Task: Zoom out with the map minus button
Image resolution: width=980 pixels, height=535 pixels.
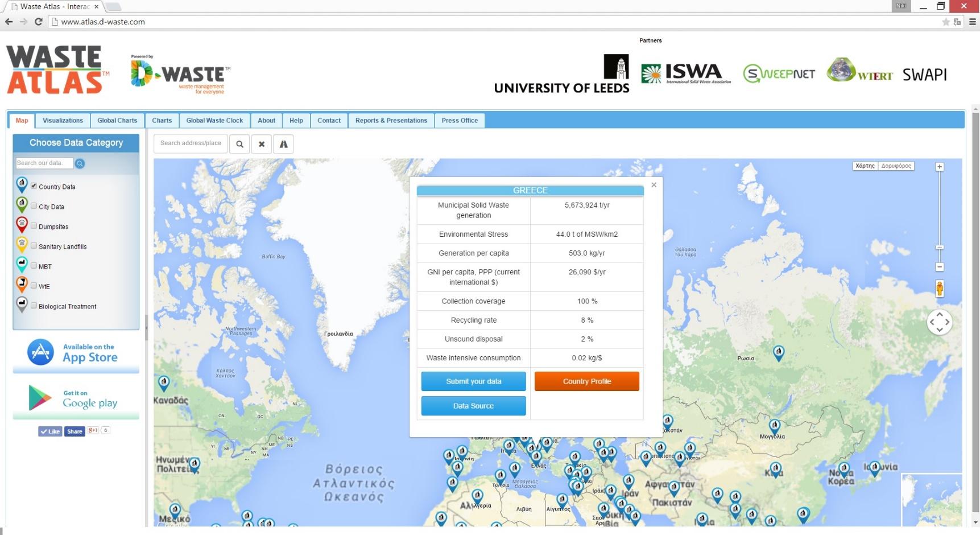Action: click(940, 267)
